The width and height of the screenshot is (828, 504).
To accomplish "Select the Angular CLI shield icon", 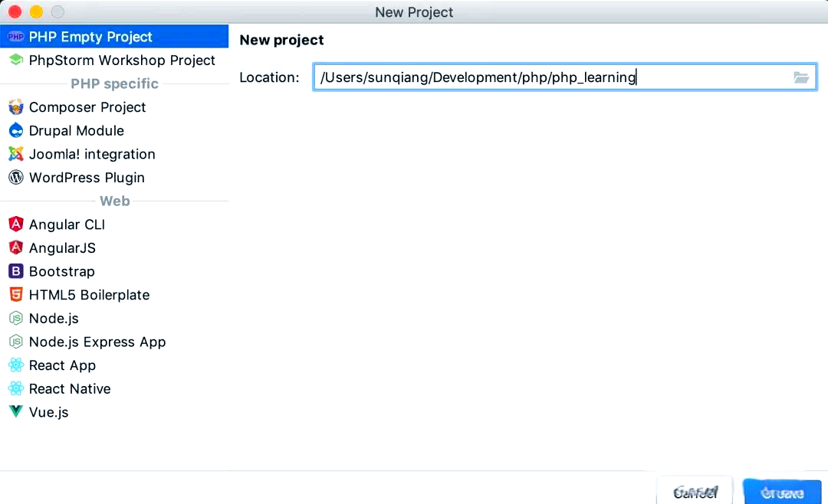I will click(x=16, y=224).
